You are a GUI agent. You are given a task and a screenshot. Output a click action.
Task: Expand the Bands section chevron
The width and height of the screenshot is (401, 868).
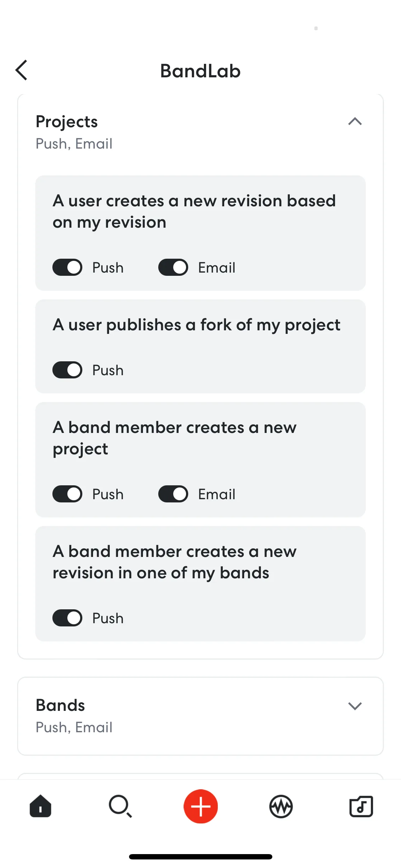(x=355, y=706)
